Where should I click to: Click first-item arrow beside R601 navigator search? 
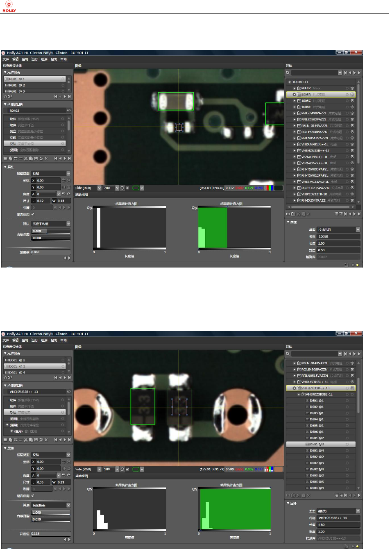click(345, 73)
